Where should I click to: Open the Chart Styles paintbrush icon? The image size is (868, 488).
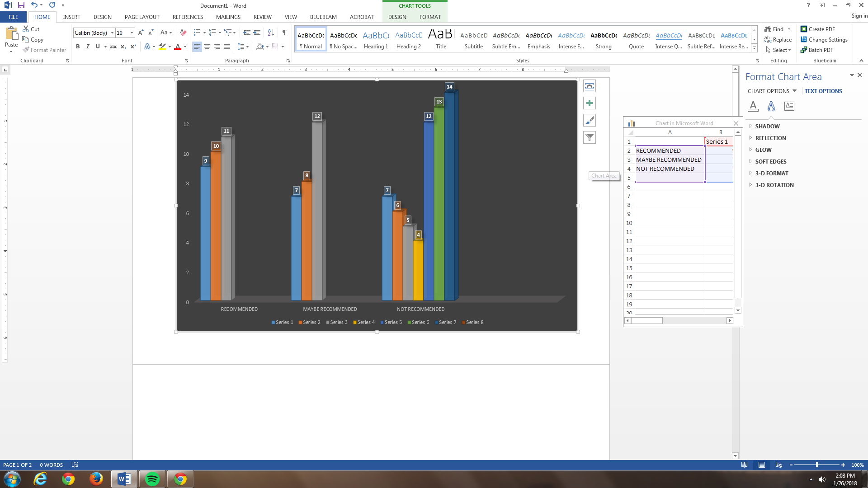[x=589, y=121]
